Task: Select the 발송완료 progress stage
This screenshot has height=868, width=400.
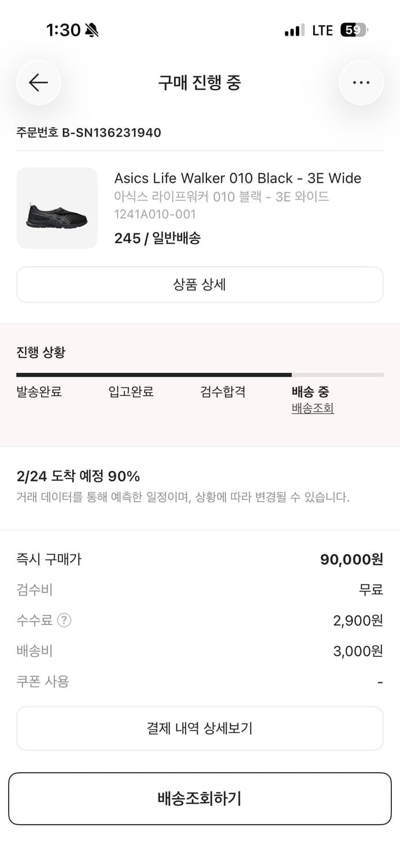Action: [x=39, y=392]
